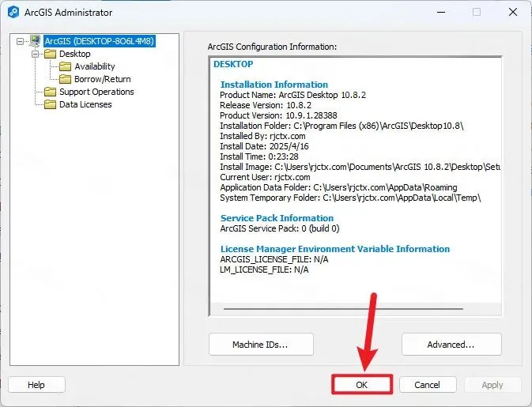
Task: Click the Release Version: 10.8.2 line
Action: (x=266, y=105)
